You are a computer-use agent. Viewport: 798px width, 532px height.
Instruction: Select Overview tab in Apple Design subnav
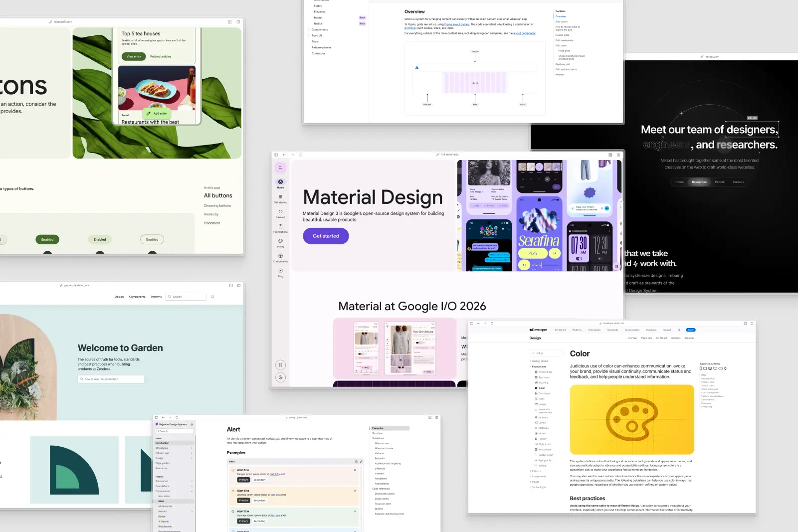(632, 338)
